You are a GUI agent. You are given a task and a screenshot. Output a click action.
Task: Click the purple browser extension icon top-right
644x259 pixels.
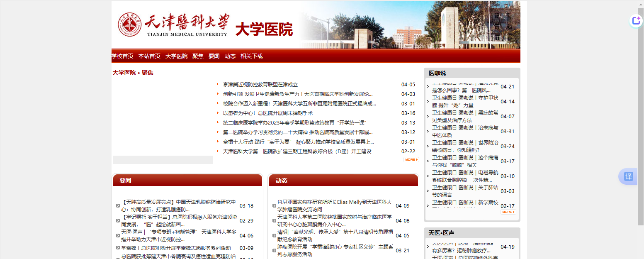(636, 21)
